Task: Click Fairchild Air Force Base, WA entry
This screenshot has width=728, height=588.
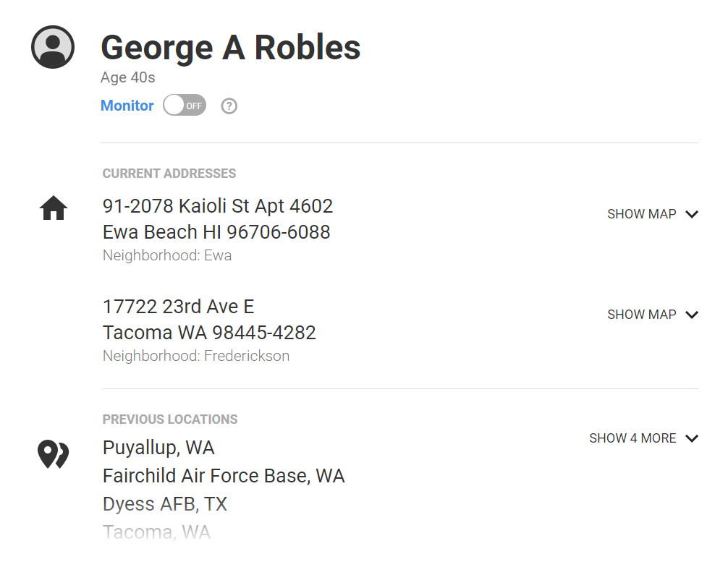Action: (x=224, y=476)
